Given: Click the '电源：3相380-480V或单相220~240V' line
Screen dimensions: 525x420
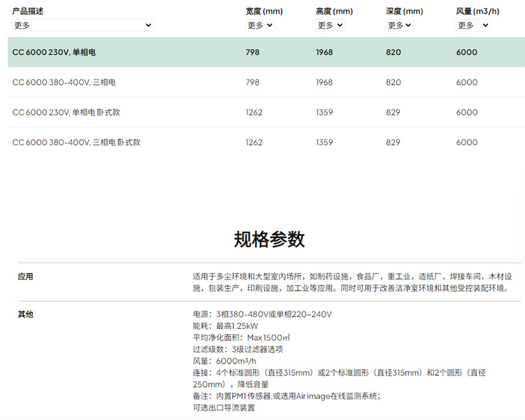Looking at the screenshot, I should click(262, 314).
